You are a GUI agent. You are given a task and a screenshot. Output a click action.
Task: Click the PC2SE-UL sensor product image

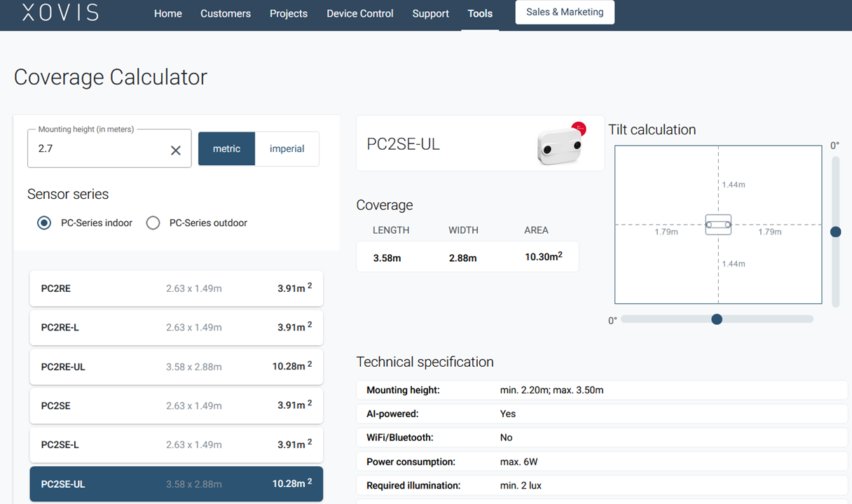point(561,144)
